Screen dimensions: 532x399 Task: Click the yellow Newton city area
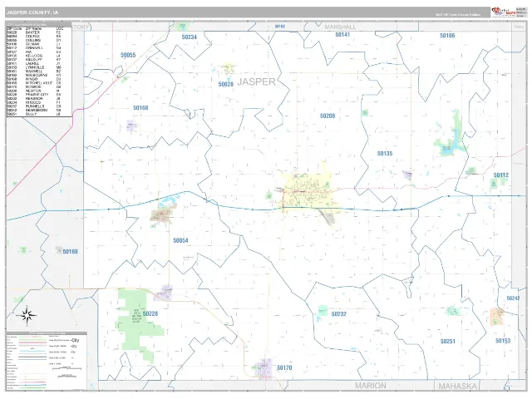point(307,192)
